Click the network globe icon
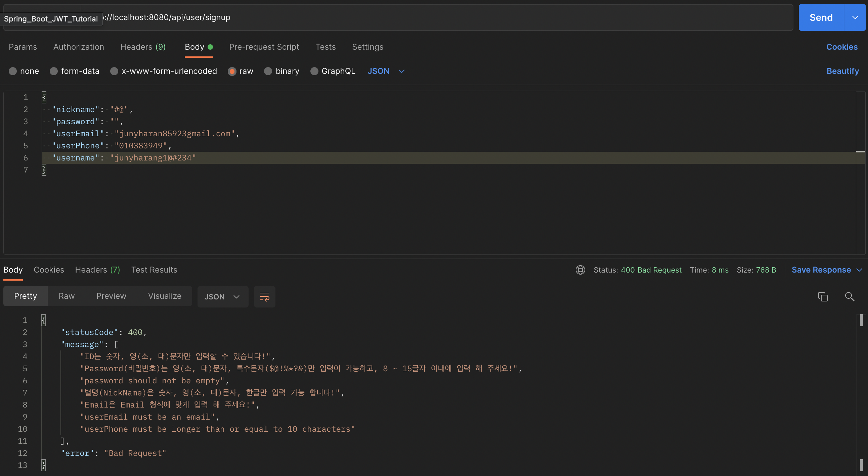 580,270
